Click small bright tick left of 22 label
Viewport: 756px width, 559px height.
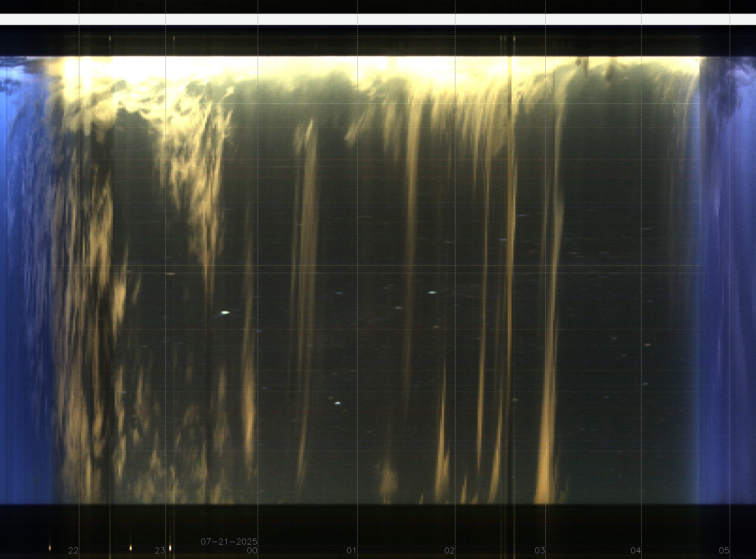[x=50, y=548]
